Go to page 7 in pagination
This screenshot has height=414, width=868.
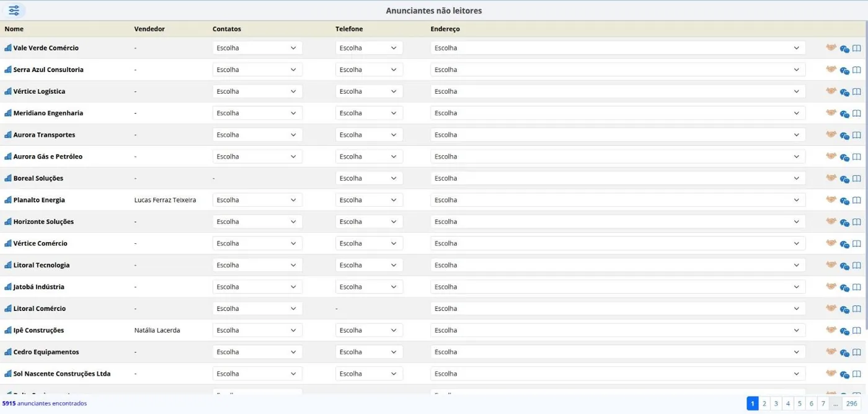coord(823,403)
